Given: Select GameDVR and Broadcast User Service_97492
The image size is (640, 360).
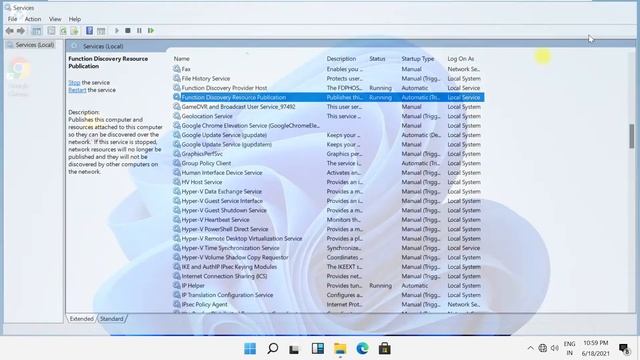Looking at the screenshot, I should 328,107.
